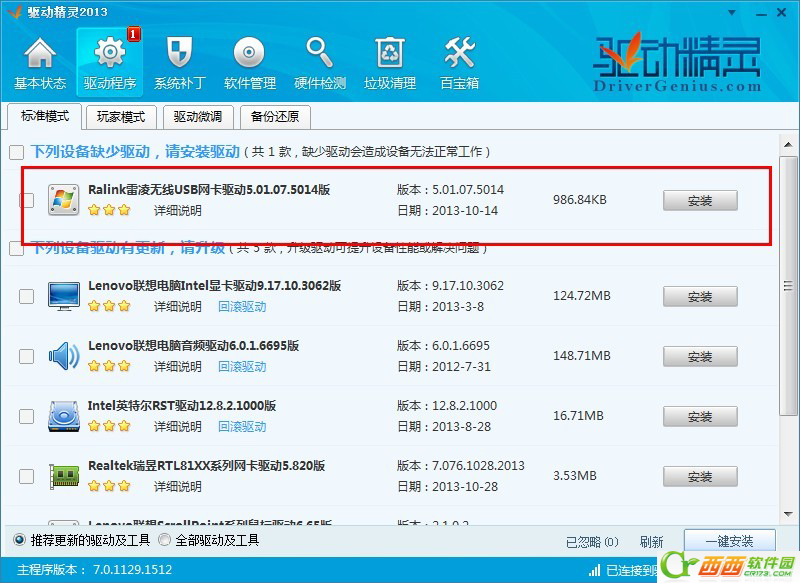The image size is (800, 583).
Task: Switch to 备份还原 tab
Action: click(275, 117)
